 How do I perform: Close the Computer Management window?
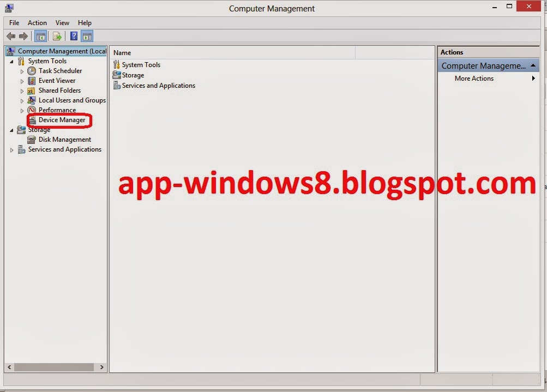click(x=529, y=7)
